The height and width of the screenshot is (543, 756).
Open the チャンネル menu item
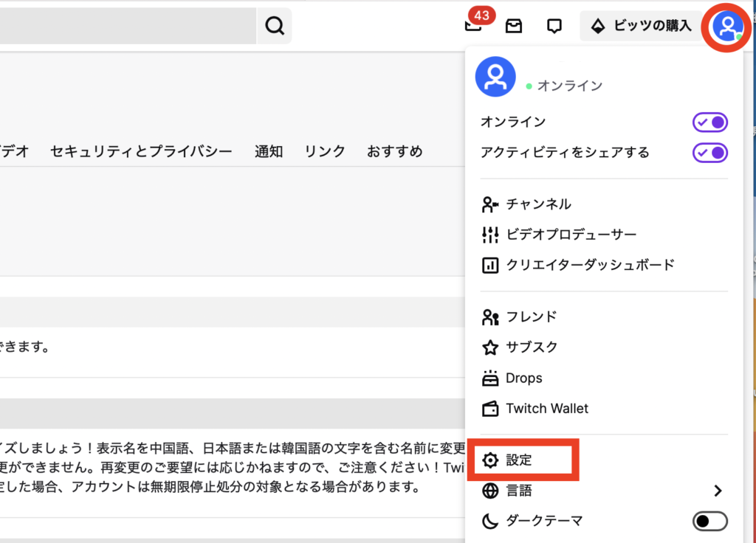pos(604,204)
